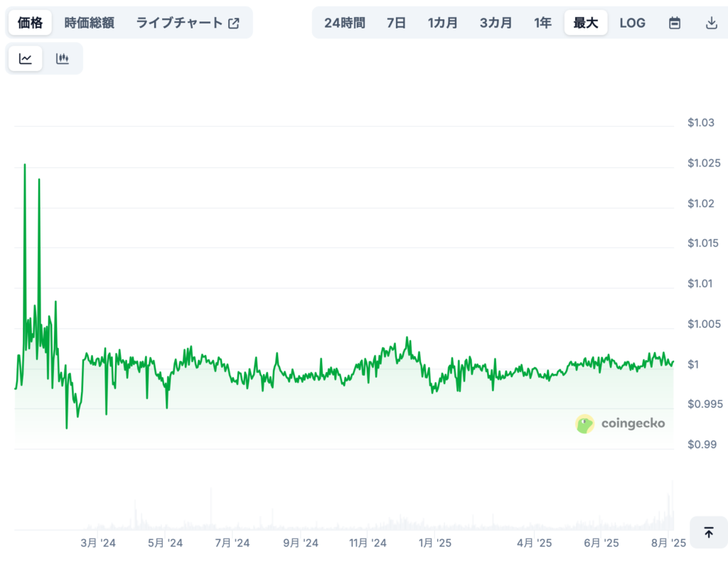Select the 3カ月 time range
This screenshot has width=728, height=562.
496,23
